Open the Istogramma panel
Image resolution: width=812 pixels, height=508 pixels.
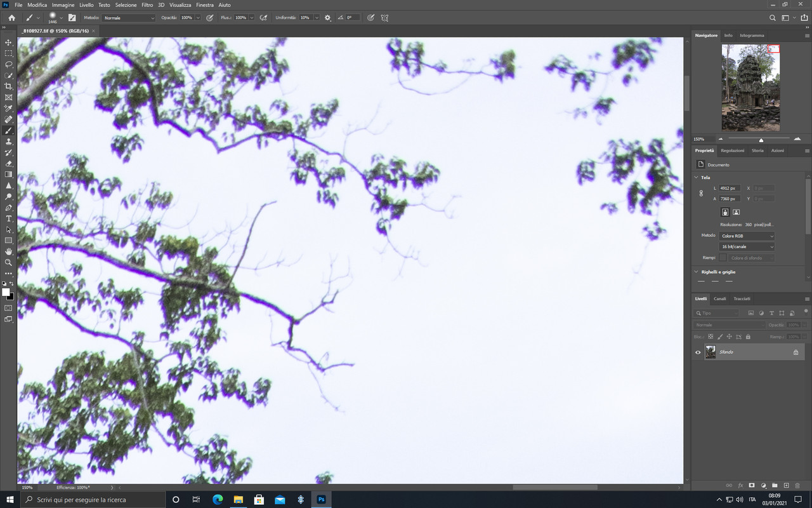751,35
